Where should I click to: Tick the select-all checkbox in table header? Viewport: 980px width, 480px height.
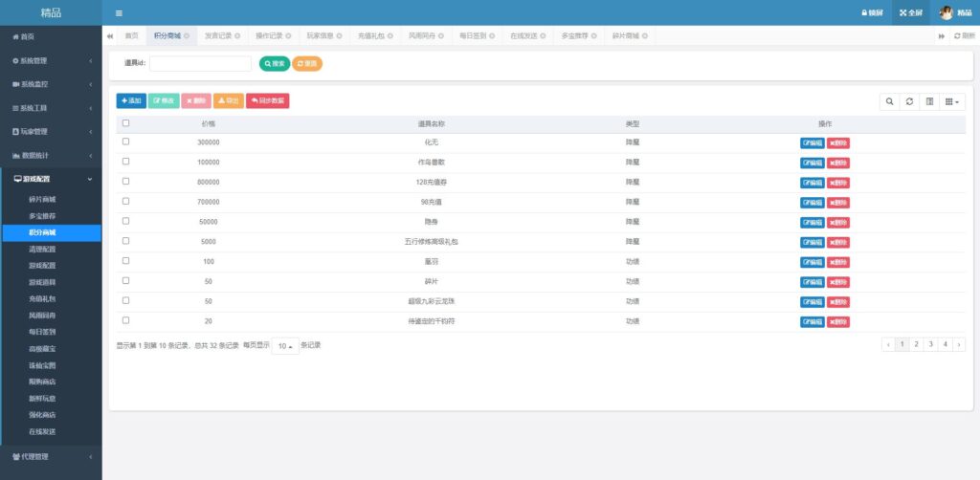click(125, 123)
